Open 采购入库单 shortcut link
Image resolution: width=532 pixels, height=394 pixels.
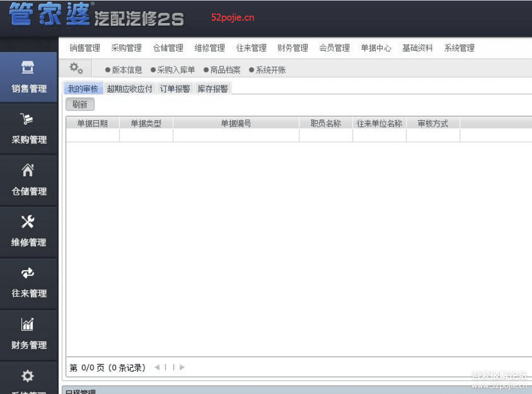pyautogui.click(x=173, y=70)
